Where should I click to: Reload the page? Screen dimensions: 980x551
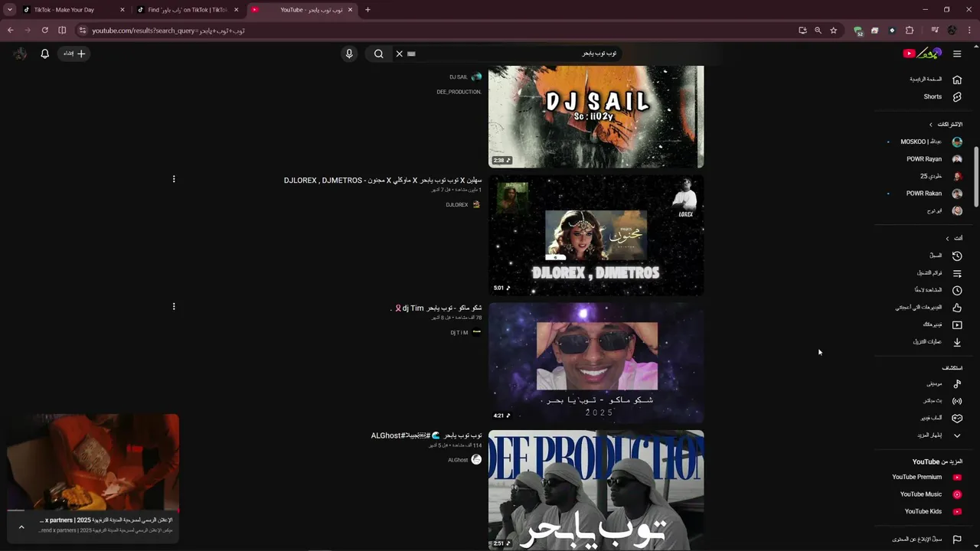pos(44,31)
